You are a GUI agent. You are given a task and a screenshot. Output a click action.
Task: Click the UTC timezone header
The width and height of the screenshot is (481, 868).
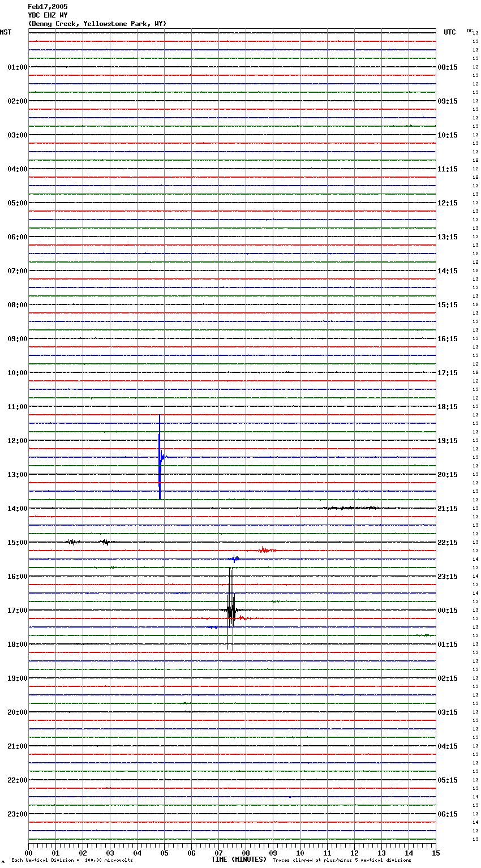450,32
